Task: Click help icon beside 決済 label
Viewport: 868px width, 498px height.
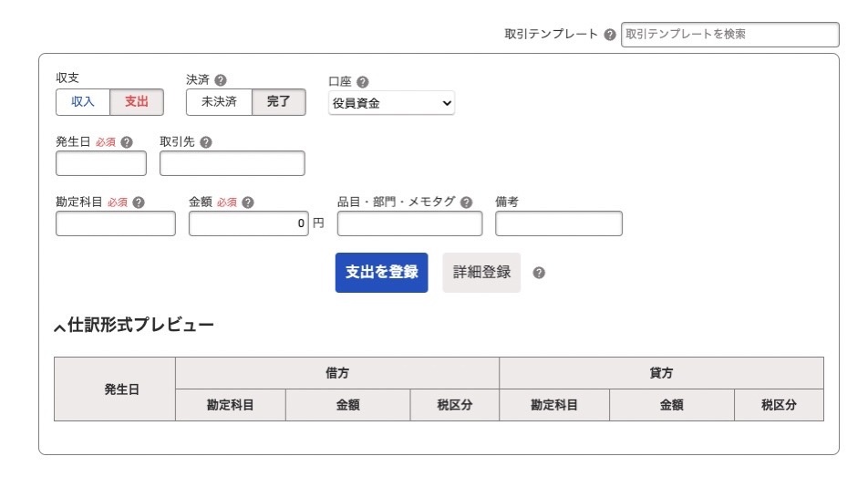Action: pos(221,80)
